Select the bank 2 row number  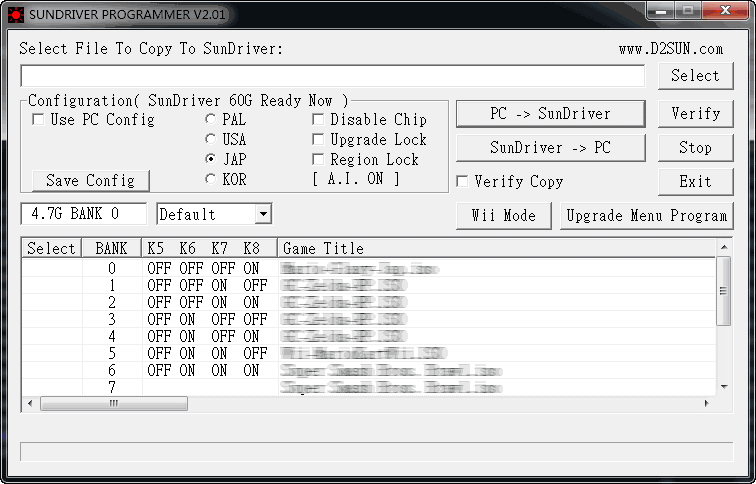tap(112, 302)
